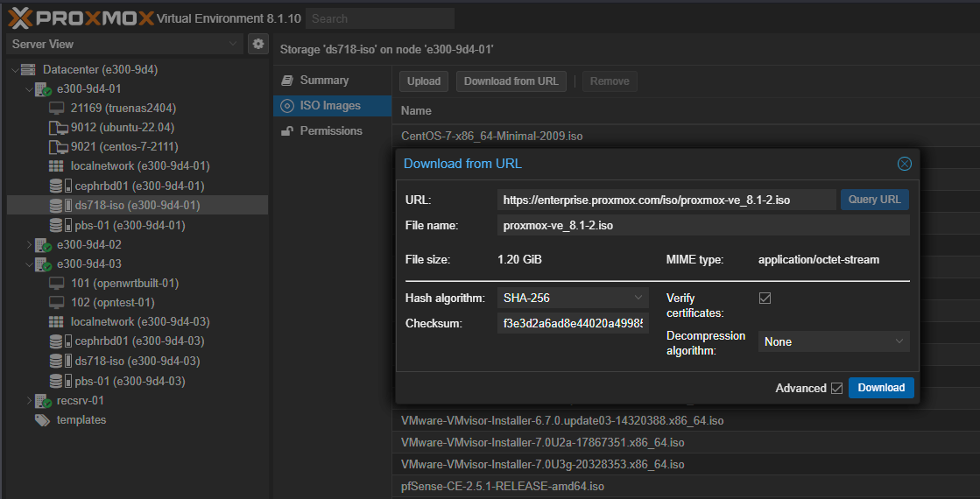Click template icon of 9021 centos-7-2111
Viewport: 980px width, 499px height.
coord(58,147)
